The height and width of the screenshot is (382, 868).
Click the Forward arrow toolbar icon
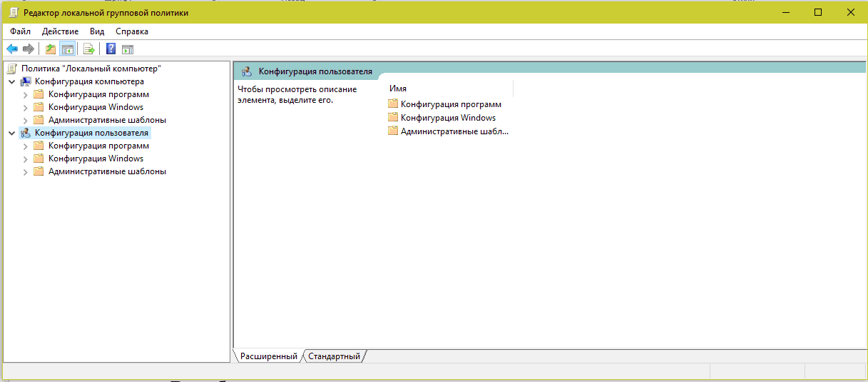click(29, 49)
